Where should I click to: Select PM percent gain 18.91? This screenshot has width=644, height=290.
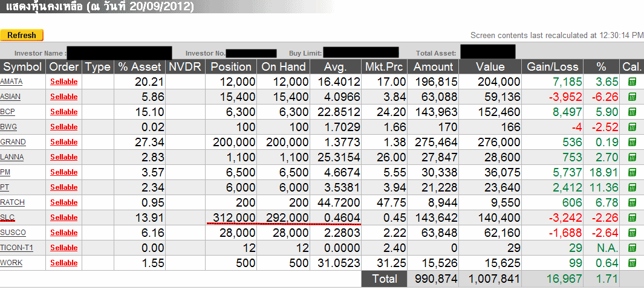603,172
